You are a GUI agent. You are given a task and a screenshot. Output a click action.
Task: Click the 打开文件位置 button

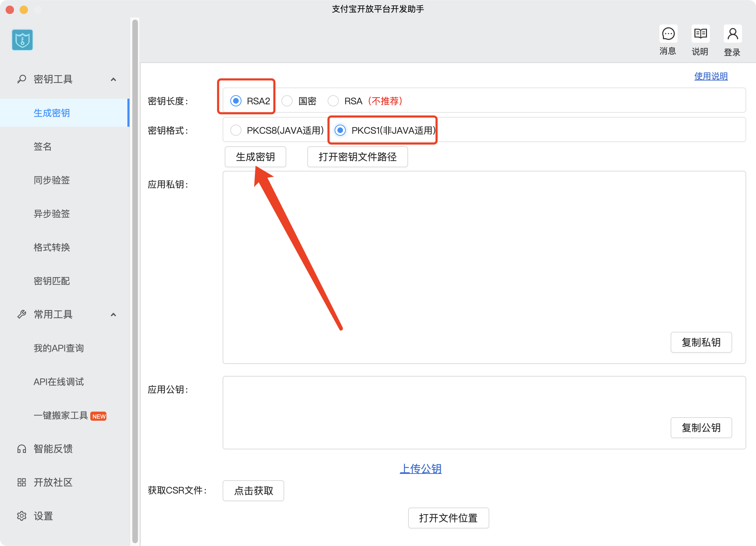(448, 518)
